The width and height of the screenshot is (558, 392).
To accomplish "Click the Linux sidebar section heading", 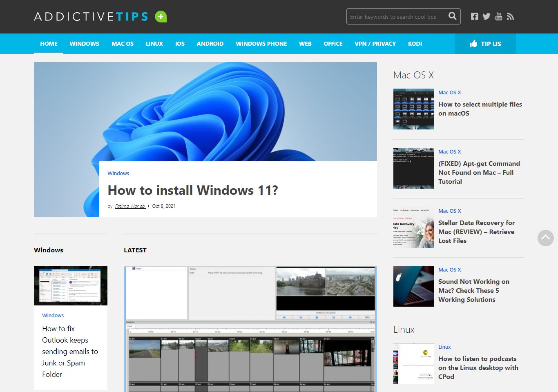I will (404, 330).
